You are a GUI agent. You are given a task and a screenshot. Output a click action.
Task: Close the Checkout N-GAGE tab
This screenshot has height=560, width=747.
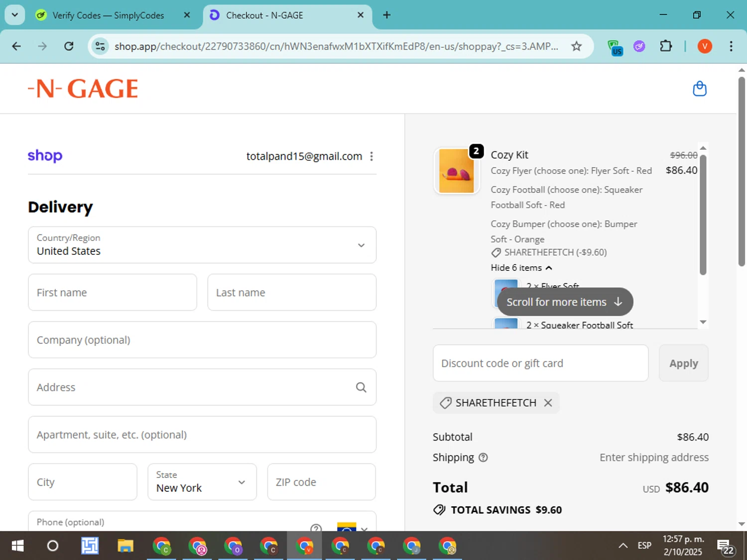pyautogui.click(x=361, y=15)
